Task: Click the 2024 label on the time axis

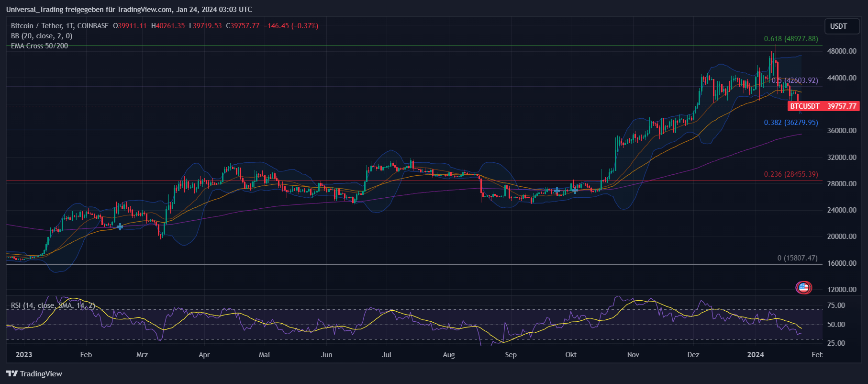Action: pyautogui.click(x=756, y=355)
